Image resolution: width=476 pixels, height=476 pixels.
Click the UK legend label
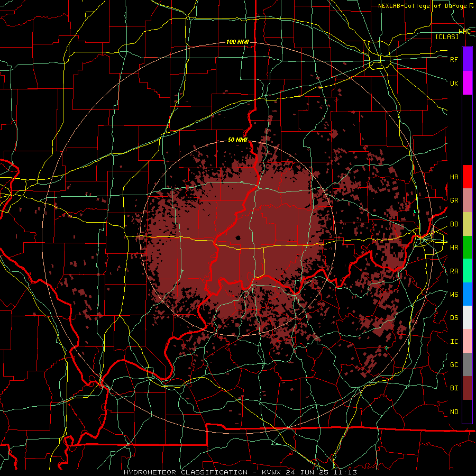click(454, 83)
